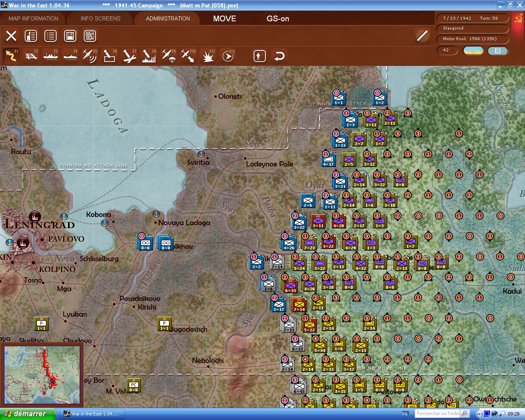Image resolution: width=525 pixels, height=420 pixels.
Task: Activate the F3 naval transport mode icon
Action: [51, 56]
